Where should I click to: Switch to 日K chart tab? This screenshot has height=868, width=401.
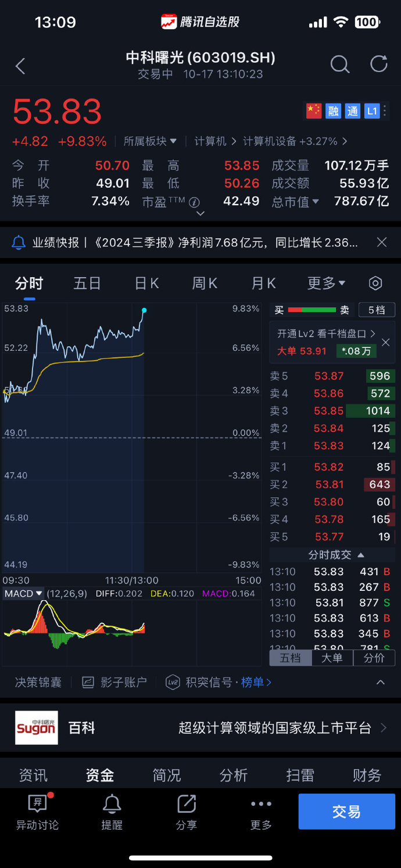click(146, 284)
